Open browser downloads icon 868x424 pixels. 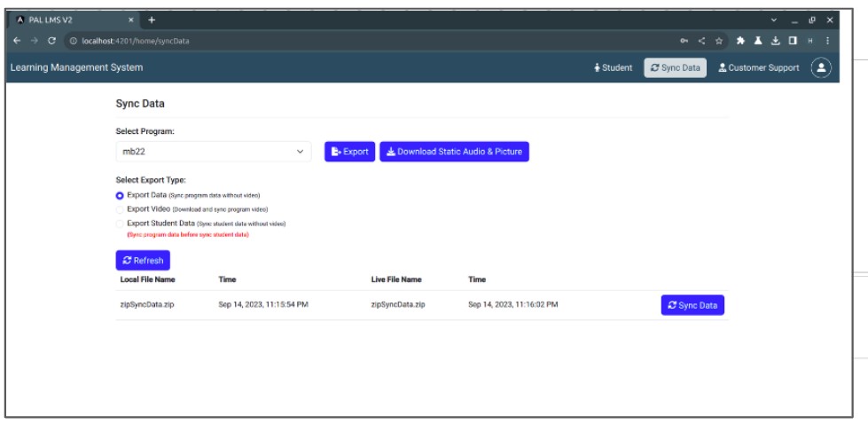click(x=776, y=41)
